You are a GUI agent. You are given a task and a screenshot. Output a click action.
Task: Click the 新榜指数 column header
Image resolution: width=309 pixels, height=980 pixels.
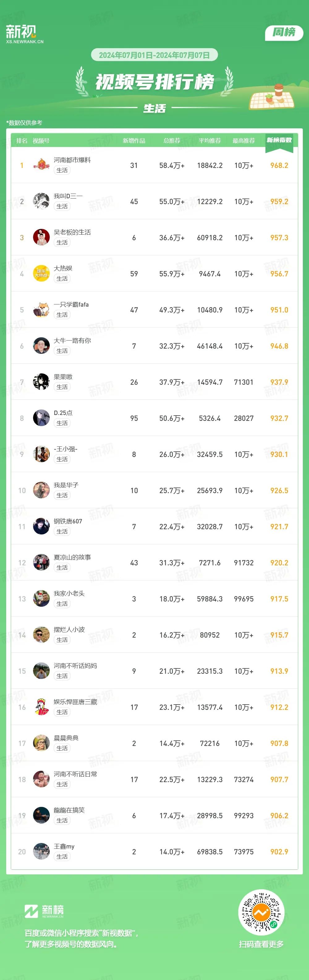point(279,140)
